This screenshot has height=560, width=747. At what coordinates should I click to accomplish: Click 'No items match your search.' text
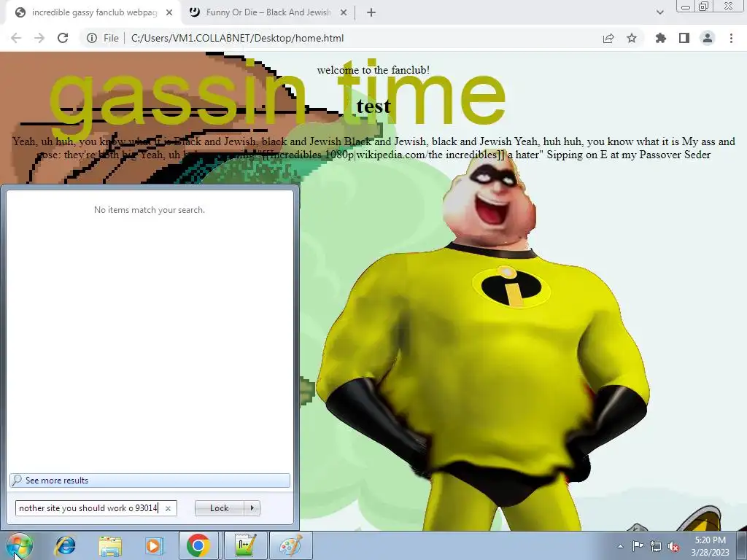click(x=150, y=210)
